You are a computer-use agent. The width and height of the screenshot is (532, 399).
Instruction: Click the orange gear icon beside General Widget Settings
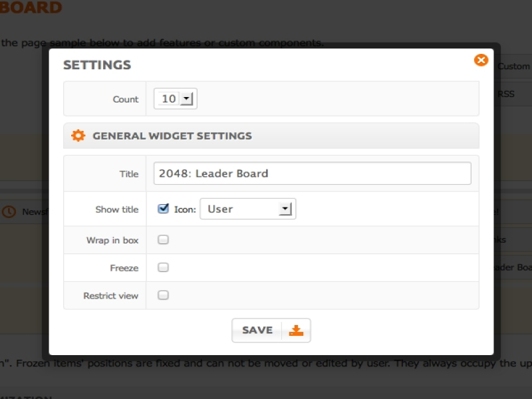[x=78, y=136]
